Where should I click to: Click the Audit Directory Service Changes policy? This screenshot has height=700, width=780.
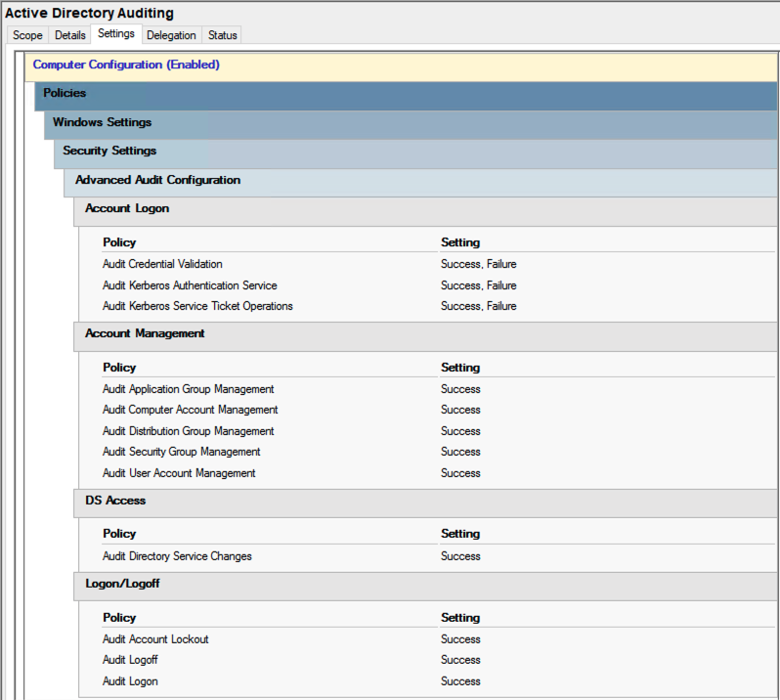pos(177,556)
